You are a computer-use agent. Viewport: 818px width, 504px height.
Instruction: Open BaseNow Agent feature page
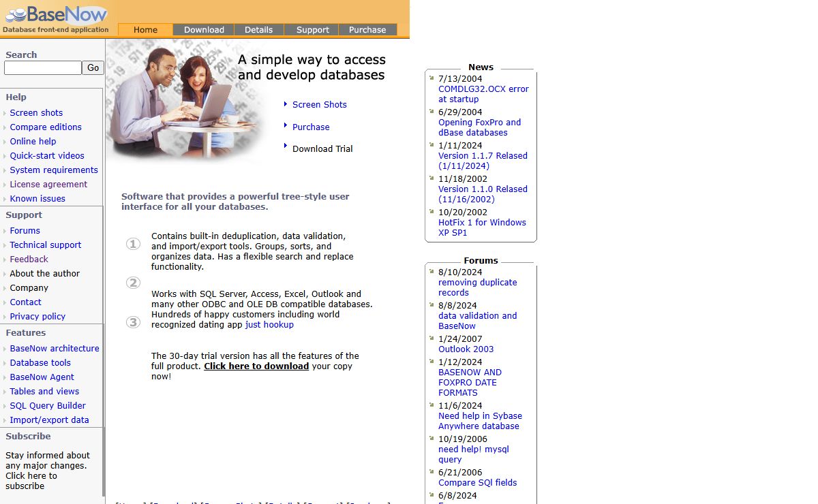(42, 377)
